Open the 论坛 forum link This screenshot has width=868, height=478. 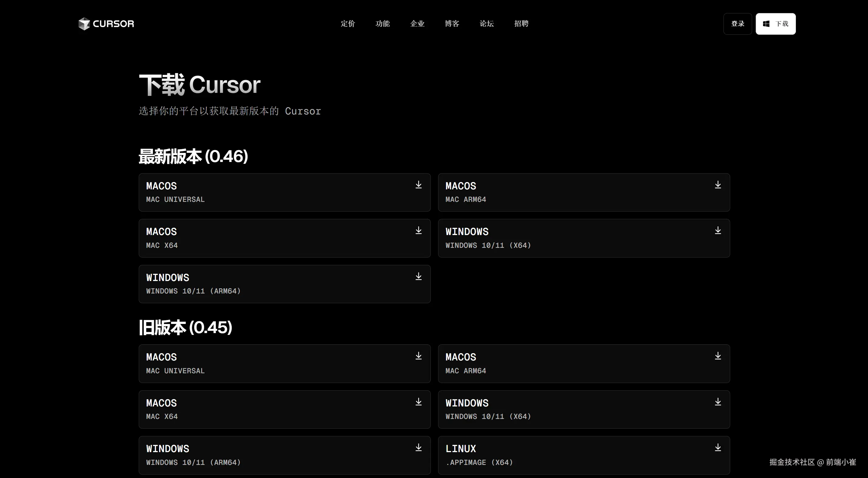[486, 24]
